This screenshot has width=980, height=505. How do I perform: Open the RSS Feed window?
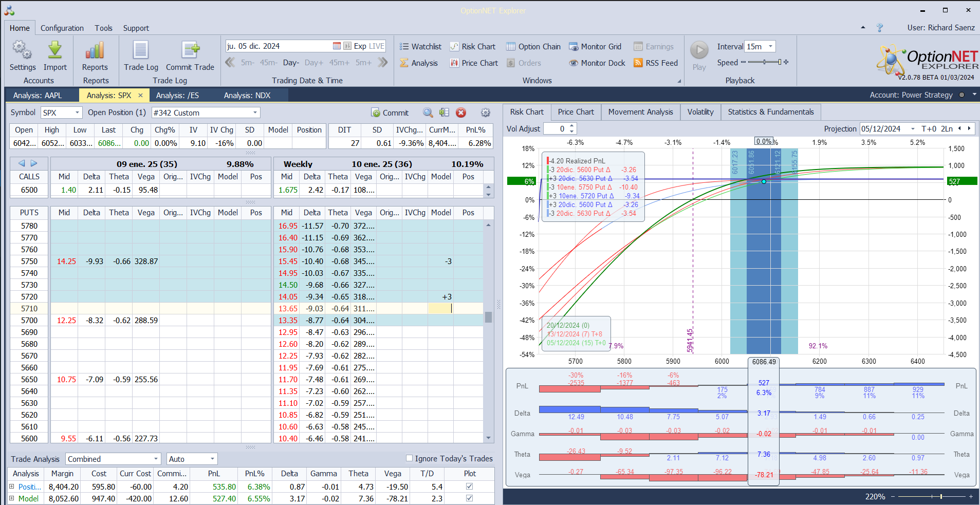coord(656,63)
